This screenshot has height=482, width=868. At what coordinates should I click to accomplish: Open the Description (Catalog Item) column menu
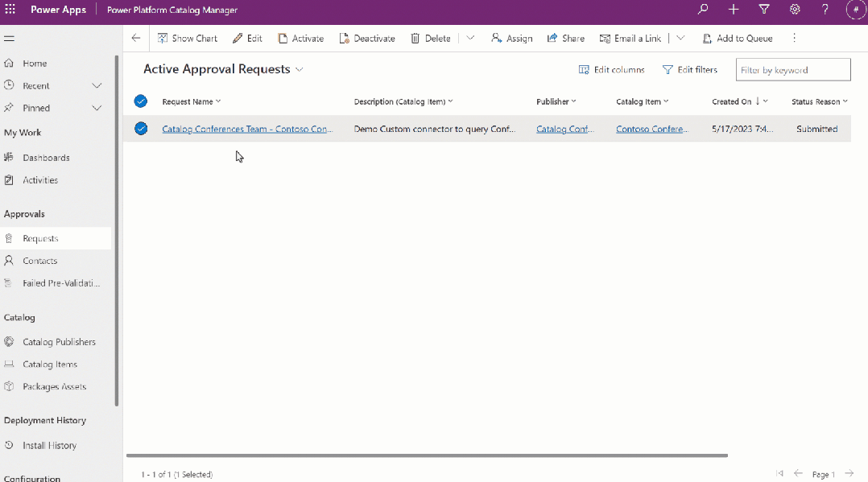pos(403,102)
